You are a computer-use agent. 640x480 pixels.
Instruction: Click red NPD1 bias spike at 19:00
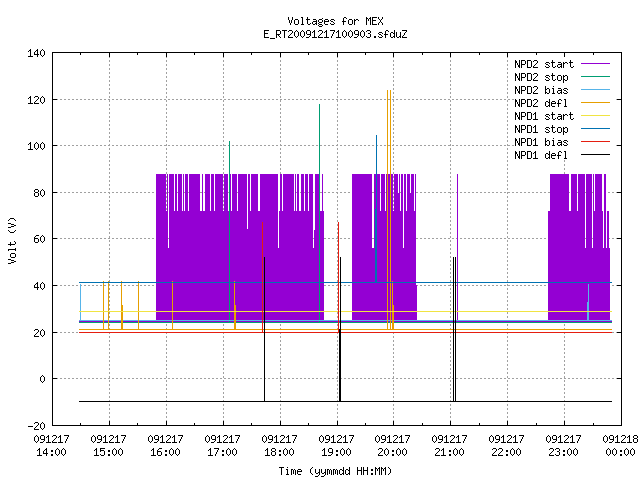338,278
